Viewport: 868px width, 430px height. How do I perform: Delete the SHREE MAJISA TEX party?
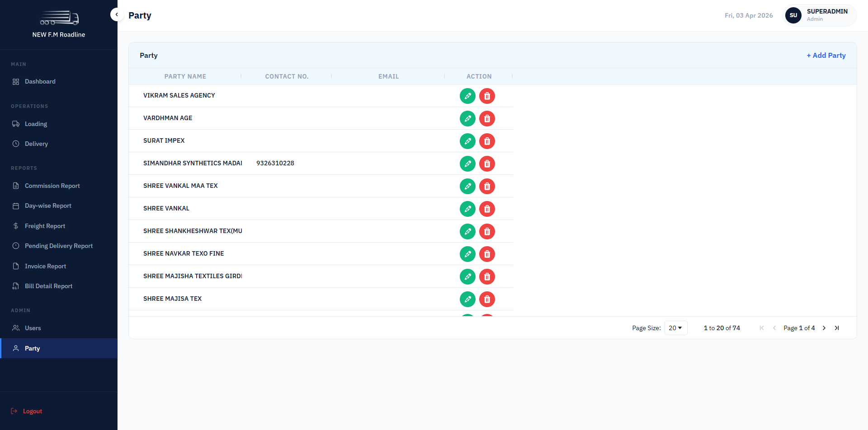click(487, 299)
